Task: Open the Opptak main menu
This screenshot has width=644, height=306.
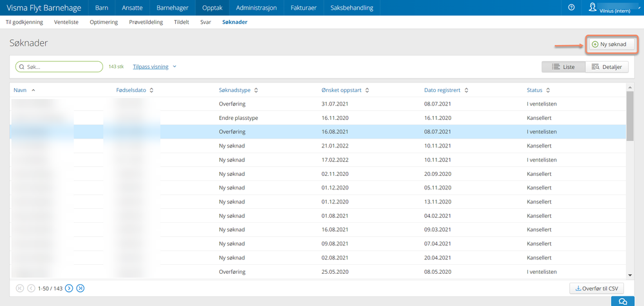Action: pos(212,8)
